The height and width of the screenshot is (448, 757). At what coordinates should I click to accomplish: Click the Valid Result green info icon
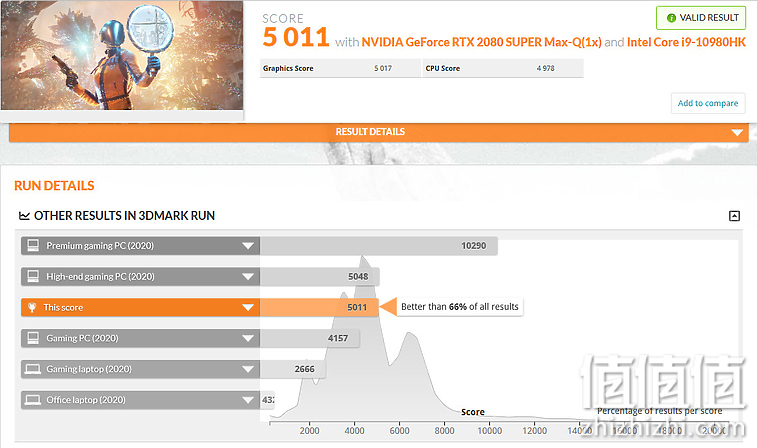pyautogui.click(x=671, y=18)
